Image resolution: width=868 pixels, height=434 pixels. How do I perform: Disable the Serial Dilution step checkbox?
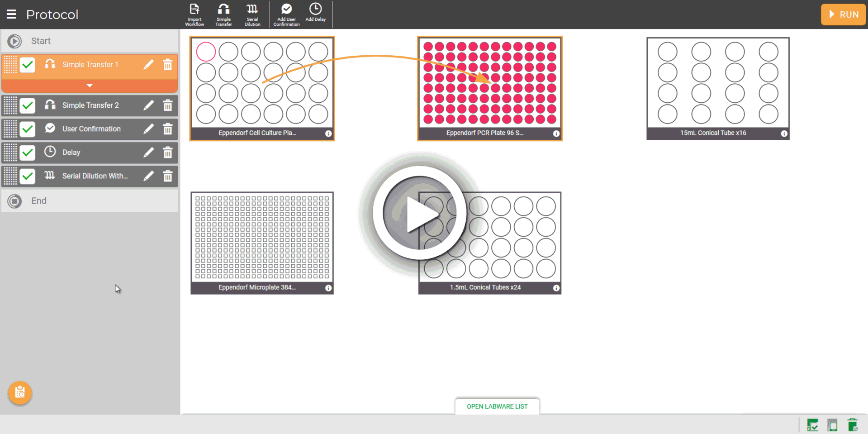(28, 176)
